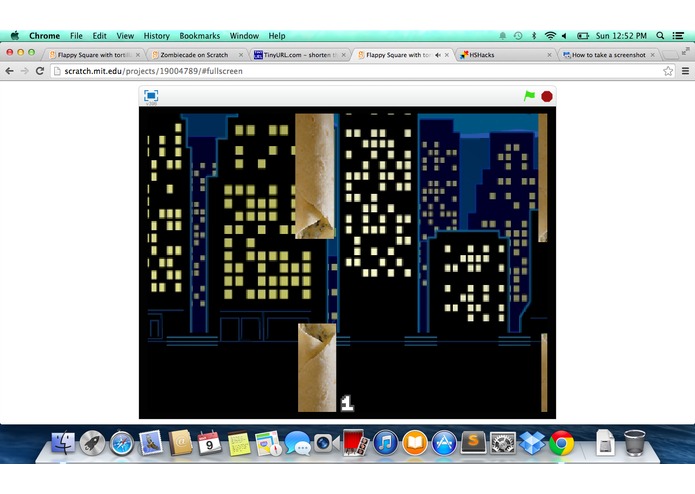Open the Chrome application menu
The height and width of the screenshot is (494, 695).
44,35
